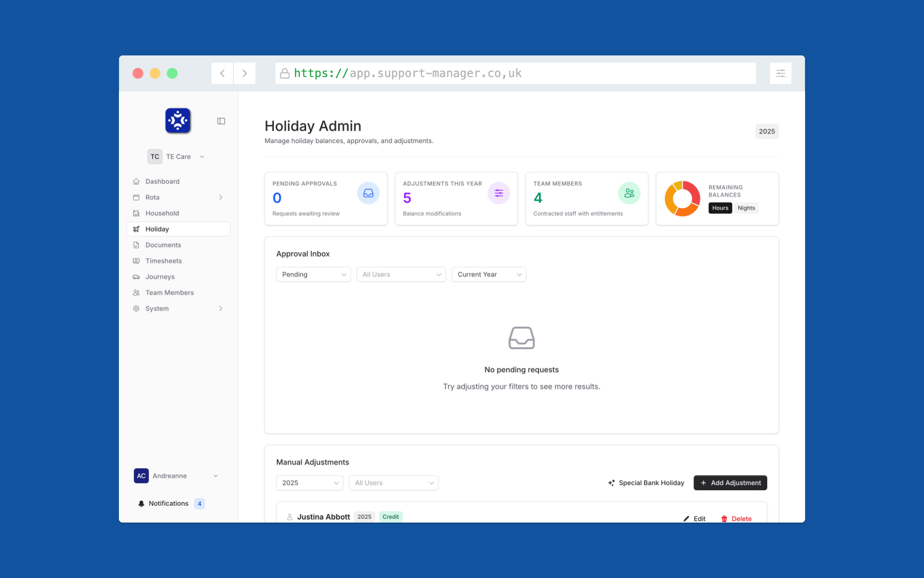The width and height of the screenshot is (924, 578).
Task: Open Current Year filter dropdown
Action: click(488, 275)
